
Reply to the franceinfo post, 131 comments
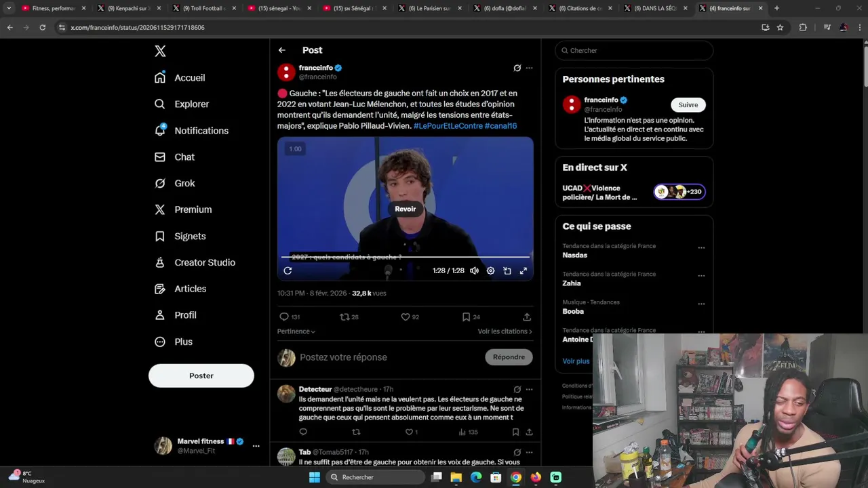point(290,317)
